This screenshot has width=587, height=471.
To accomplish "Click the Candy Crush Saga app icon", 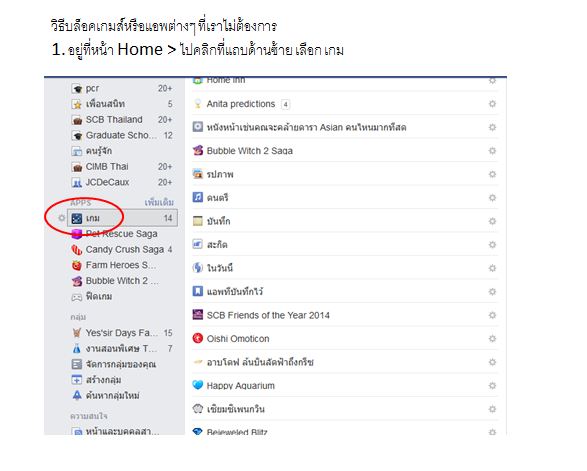I will [x=77, y=249].
